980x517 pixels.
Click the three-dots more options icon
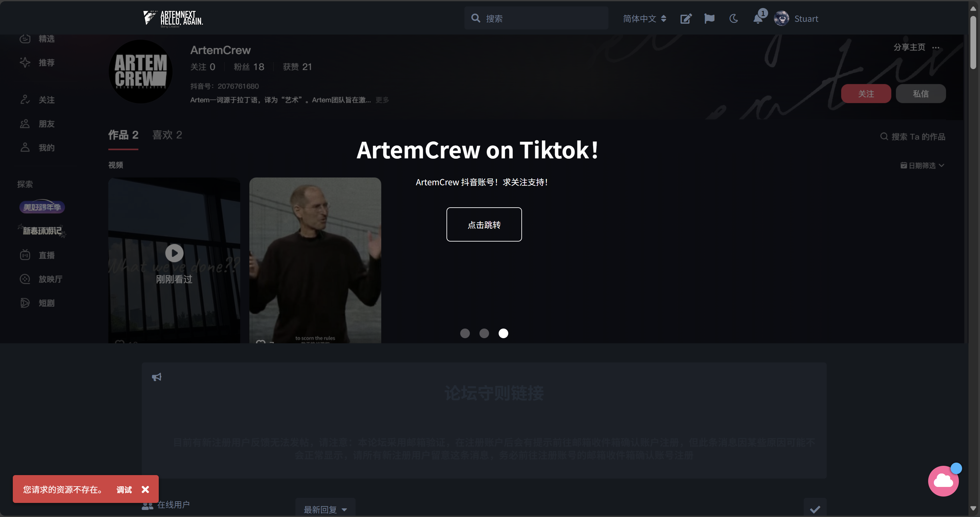pos(936,48)
